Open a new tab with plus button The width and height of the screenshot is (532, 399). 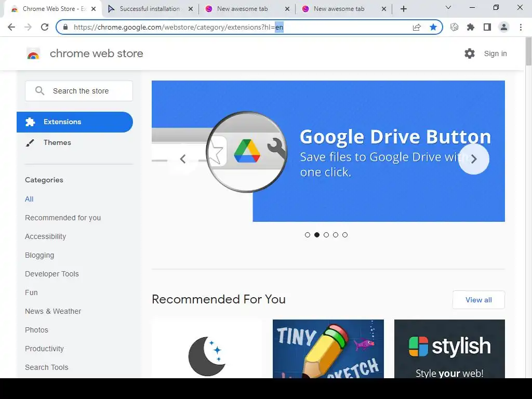pyautogui.click(x=403, y=9)
